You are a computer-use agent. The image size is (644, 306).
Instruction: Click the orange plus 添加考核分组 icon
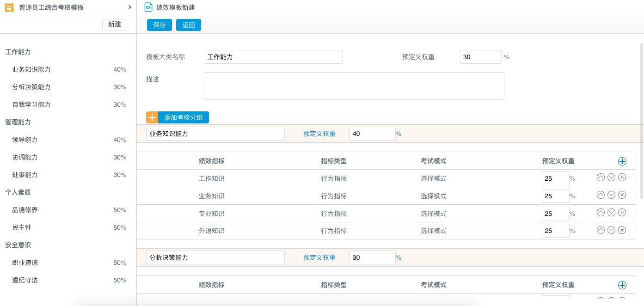click(152, 117)
